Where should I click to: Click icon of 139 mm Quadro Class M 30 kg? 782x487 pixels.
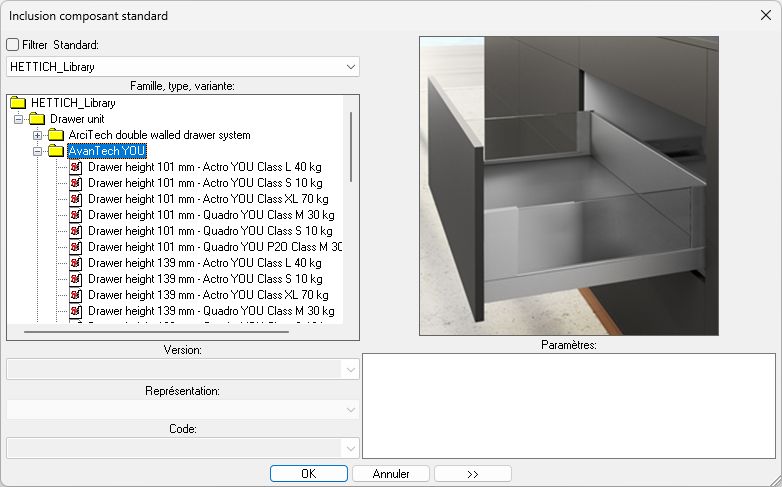pos(75,311)
